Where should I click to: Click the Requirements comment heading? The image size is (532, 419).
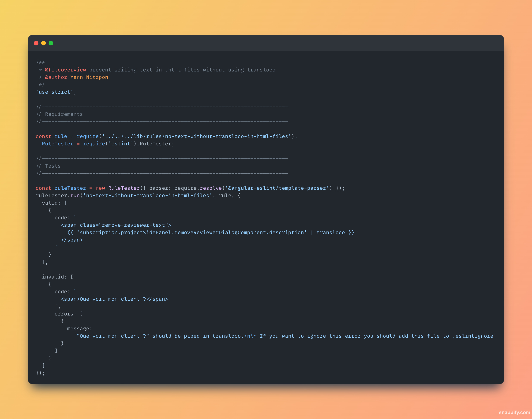point(64,114)
